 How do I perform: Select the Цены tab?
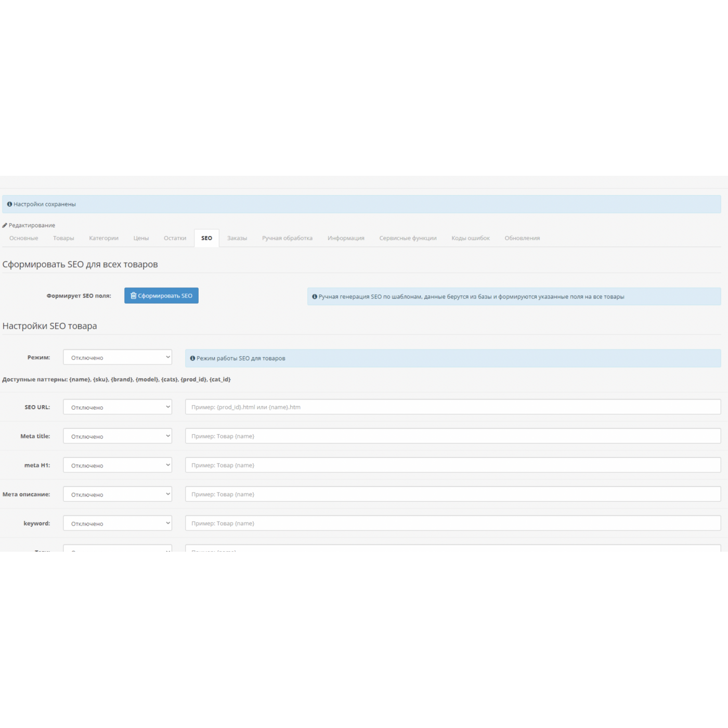pos(141,238)
